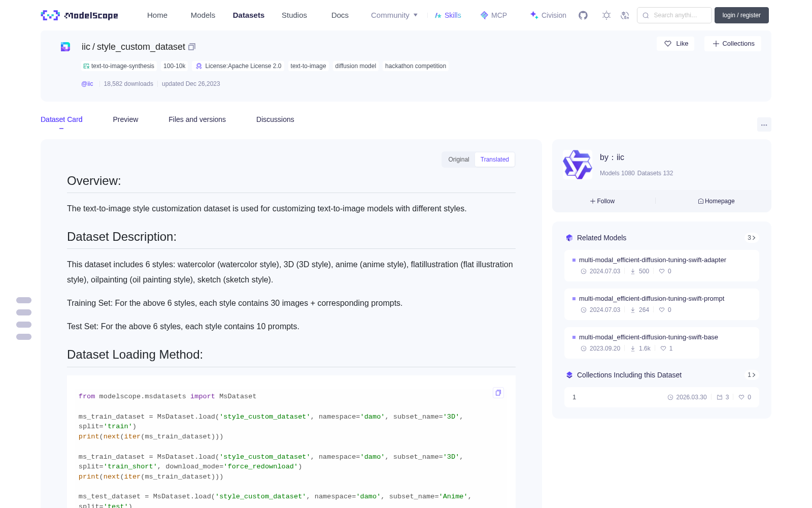Click the 100-10k size tag
The height and width of the screenshot is (508, 812).
click(175, 66)
